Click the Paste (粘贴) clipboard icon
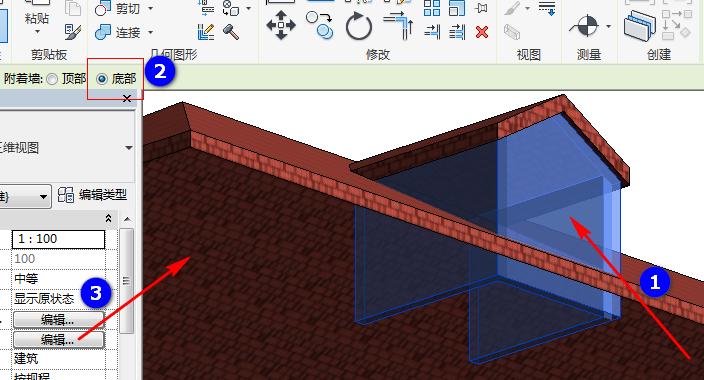This screenshot has width=704, height=380. 37,4
